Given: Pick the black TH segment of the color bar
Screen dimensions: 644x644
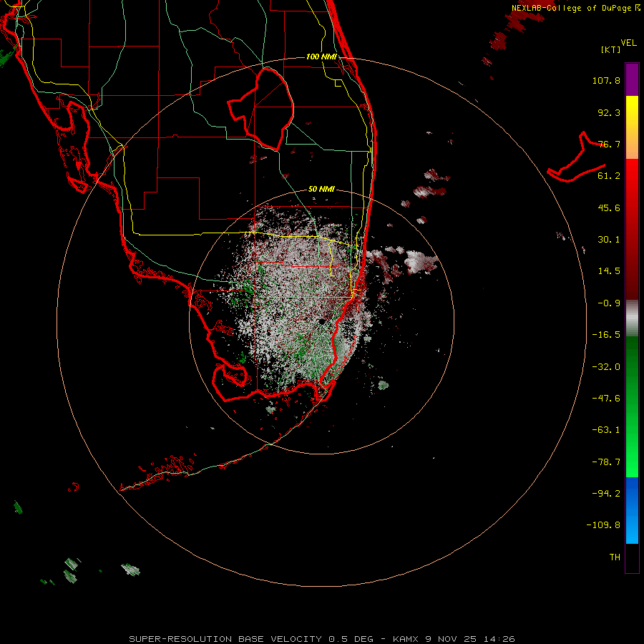Looking at the screenshot, I should click(632, 557).
